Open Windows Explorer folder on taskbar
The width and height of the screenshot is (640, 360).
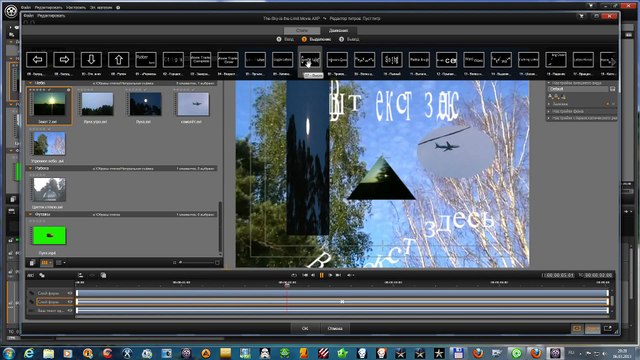[x=48, y=353]
